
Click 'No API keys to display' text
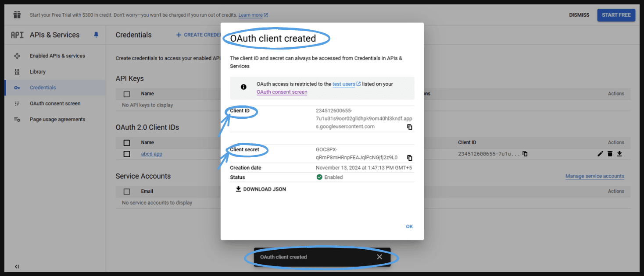pyautogui.click(x=147, y=105)
